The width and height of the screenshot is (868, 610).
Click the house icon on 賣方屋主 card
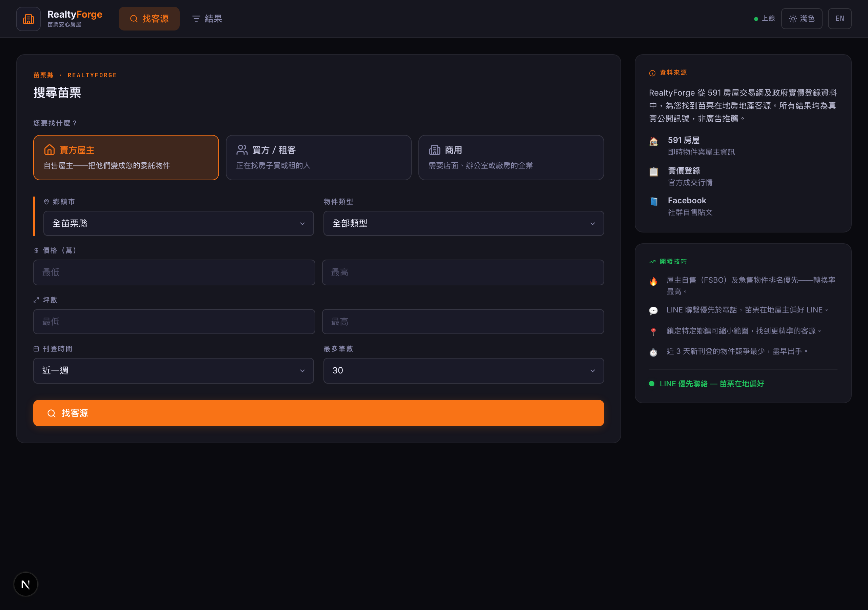click(x=50, y=150)
